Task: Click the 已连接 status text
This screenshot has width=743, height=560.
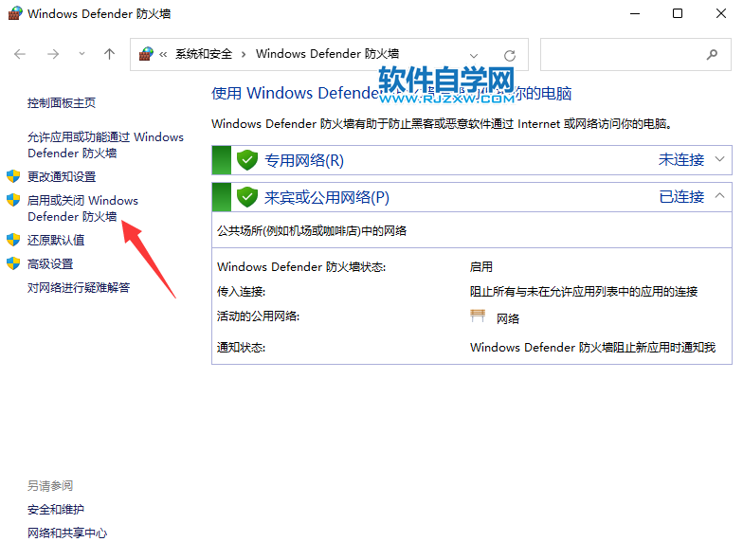Action: tap(681, 197)
